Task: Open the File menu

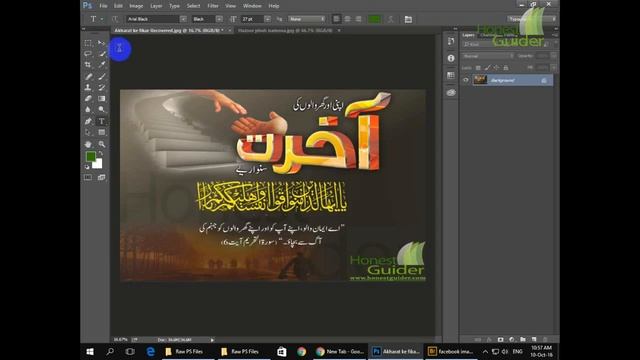Action: pos(103,6)
